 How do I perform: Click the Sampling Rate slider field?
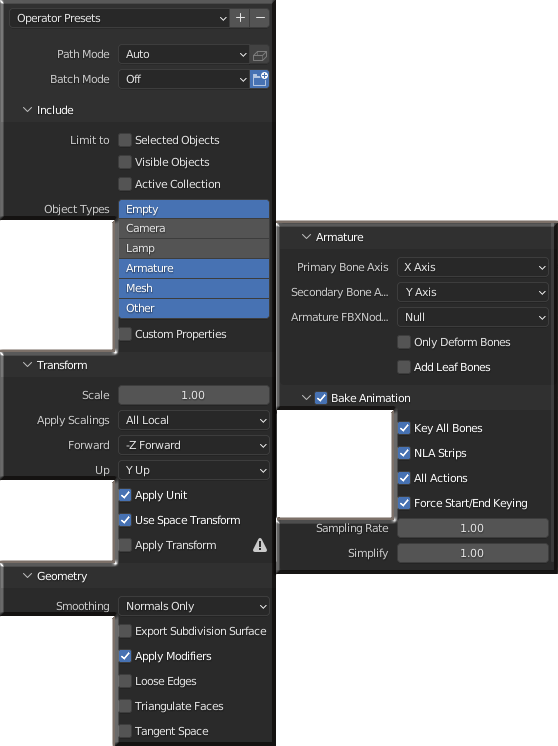click(x=472, y=528)
